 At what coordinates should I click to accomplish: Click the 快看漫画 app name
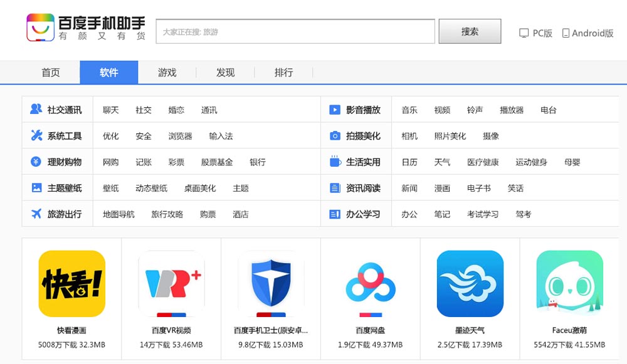(x=71, y=330)
